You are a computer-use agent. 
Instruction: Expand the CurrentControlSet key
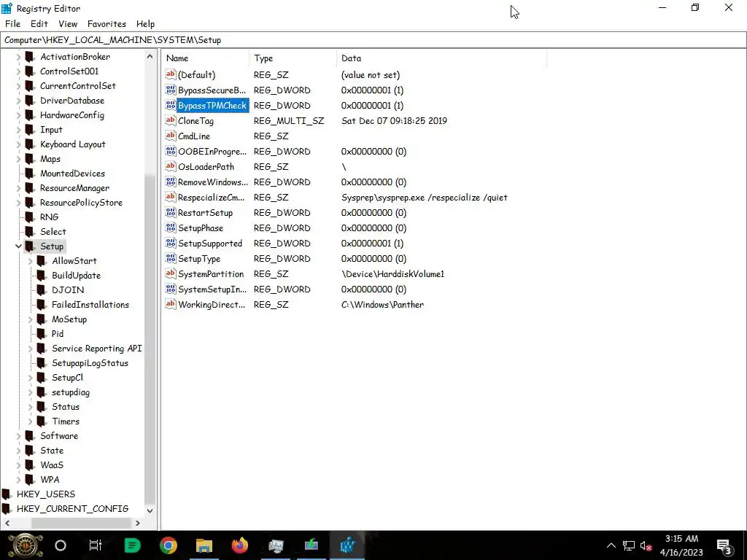tap(18, 86)
